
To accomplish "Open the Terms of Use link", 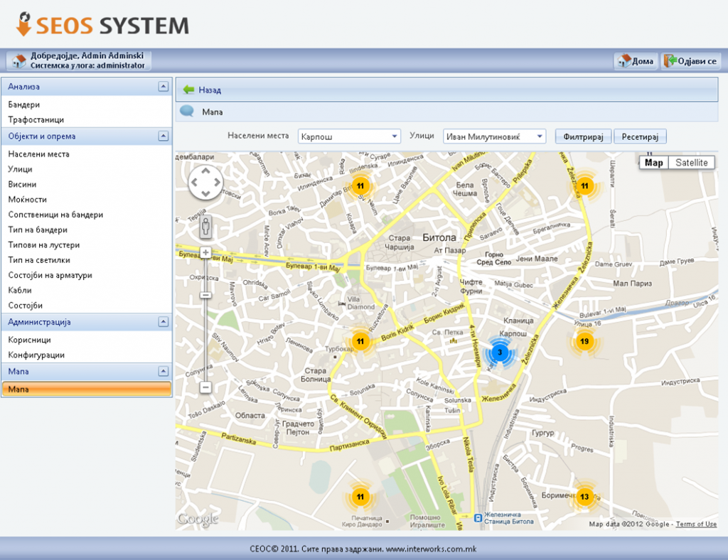I will pos(696,524).
